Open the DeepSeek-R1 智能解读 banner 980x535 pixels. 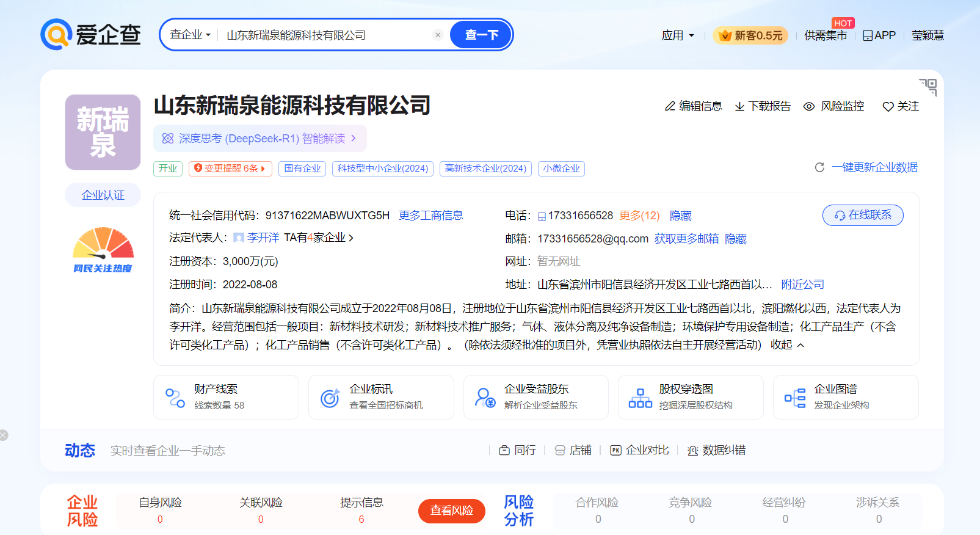[x=260, y=139]
